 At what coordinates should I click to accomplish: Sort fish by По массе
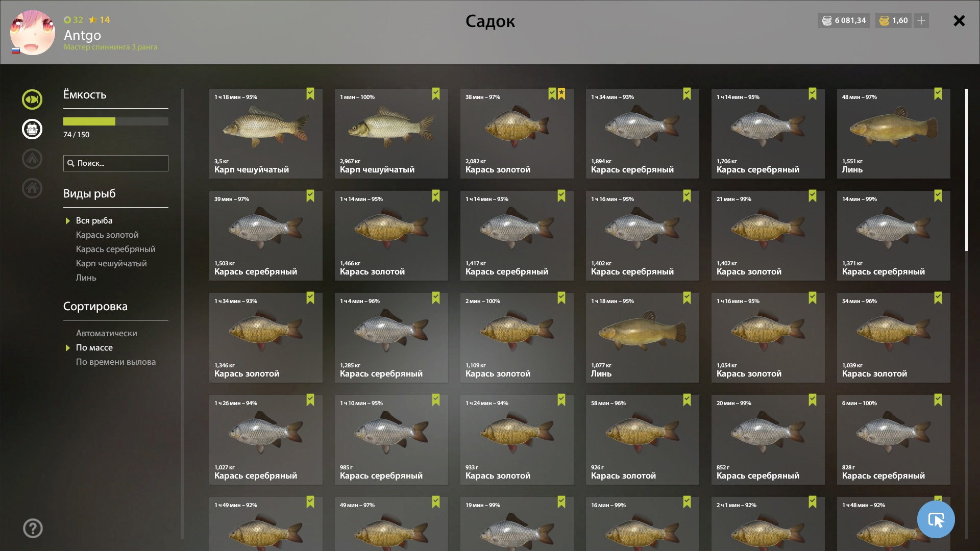click(94, 347)
